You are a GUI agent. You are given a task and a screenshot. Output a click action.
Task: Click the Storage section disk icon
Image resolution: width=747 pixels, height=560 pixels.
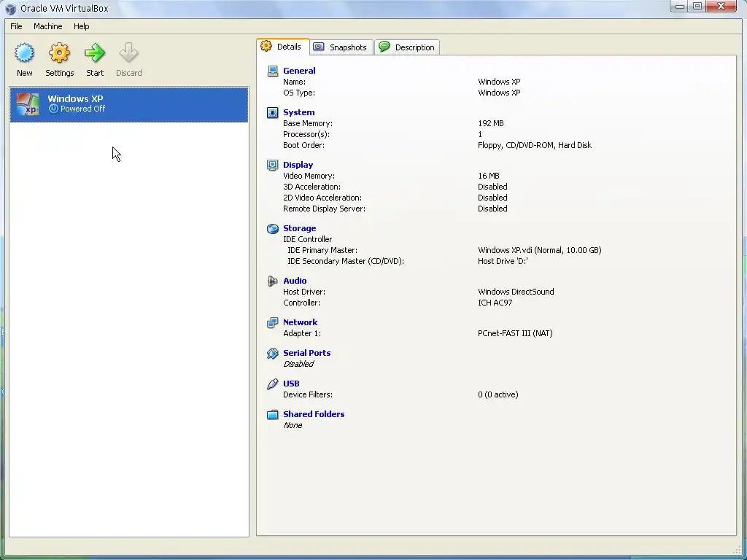(273, 228)
